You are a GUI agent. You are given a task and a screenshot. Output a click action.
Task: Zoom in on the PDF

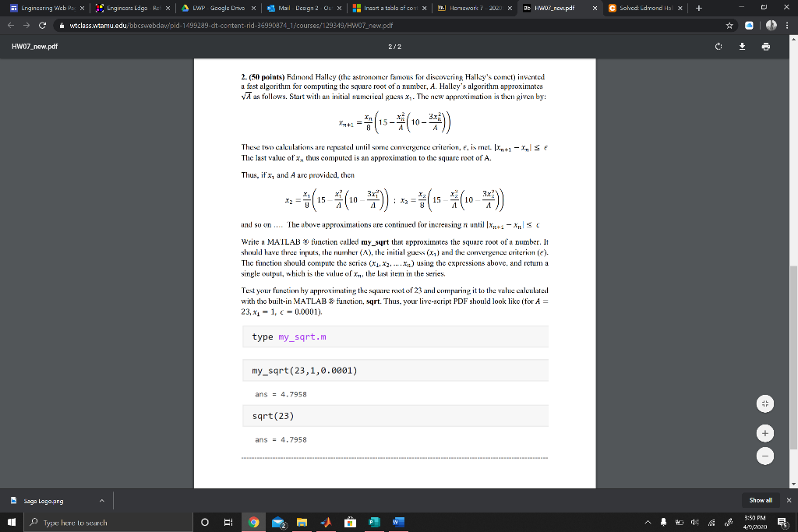(764, 433)
